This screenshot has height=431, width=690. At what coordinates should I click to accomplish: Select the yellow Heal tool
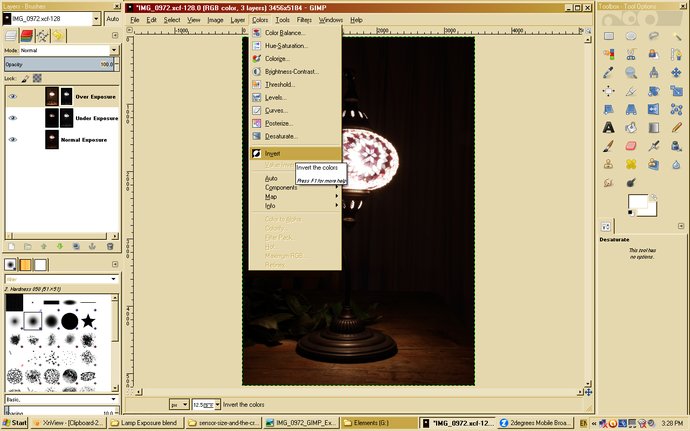pyautogui.click(x=631, y=164)
